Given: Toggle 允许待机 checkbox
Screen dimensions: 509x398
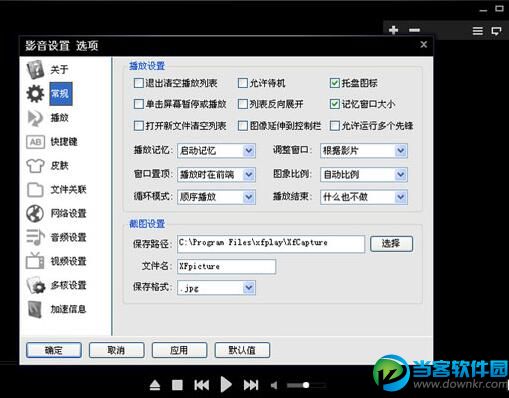Looking at the screenshot, I should pos(243,83).
